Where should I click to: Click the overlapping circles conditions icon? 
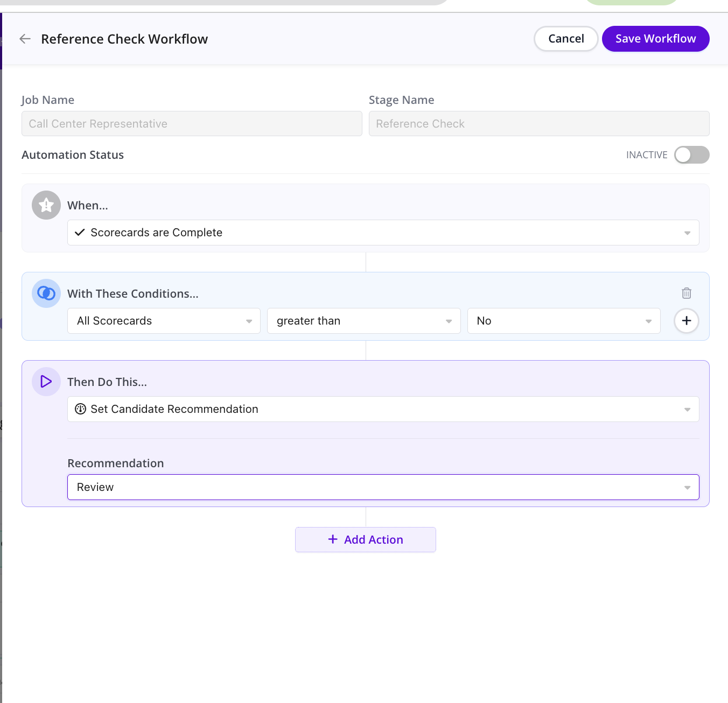click(x=46, y=293)
